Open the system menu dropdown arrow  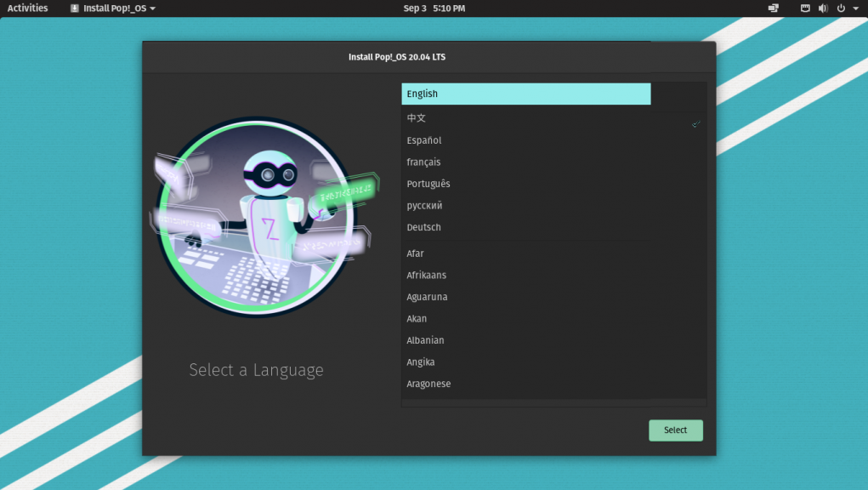[x=855, y=9]
